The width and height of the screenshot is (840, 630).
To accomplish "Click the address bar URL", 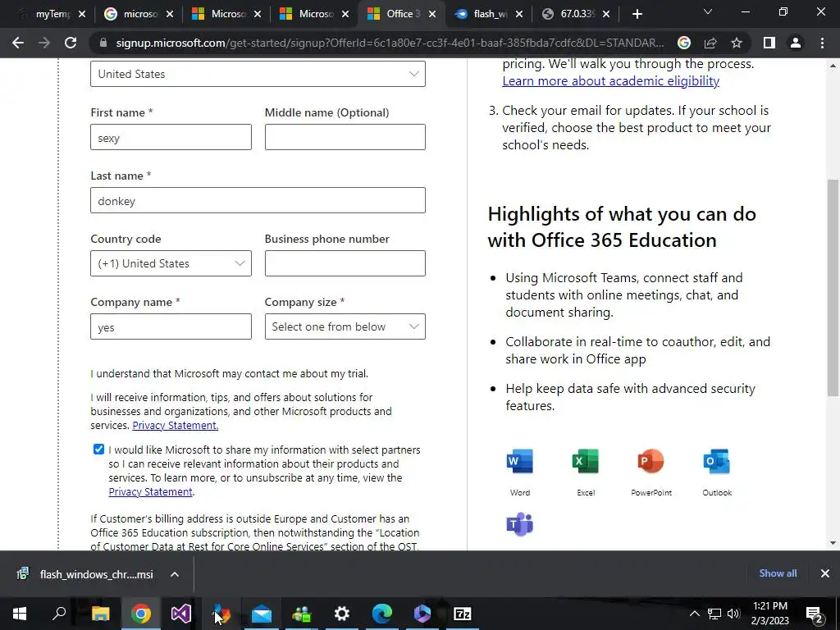I will pos(390,43).
